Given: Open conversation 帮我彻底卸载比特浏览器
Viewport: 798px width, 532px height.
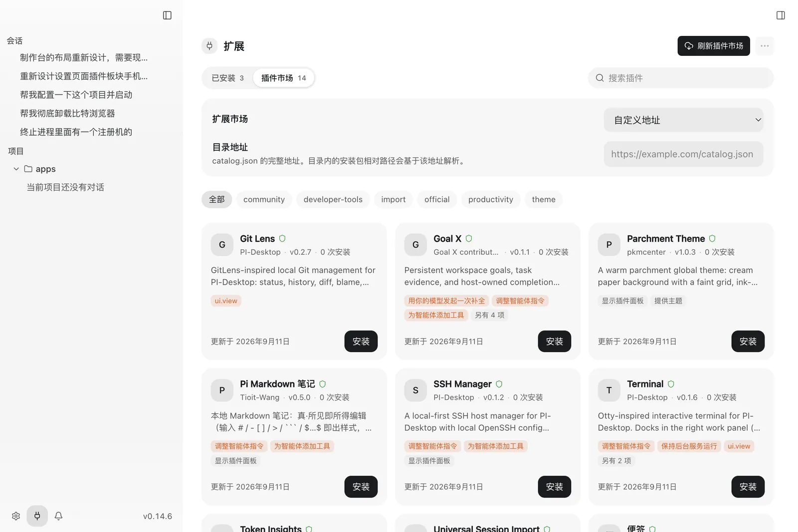Looking at the screenshot, I should 67,113.
